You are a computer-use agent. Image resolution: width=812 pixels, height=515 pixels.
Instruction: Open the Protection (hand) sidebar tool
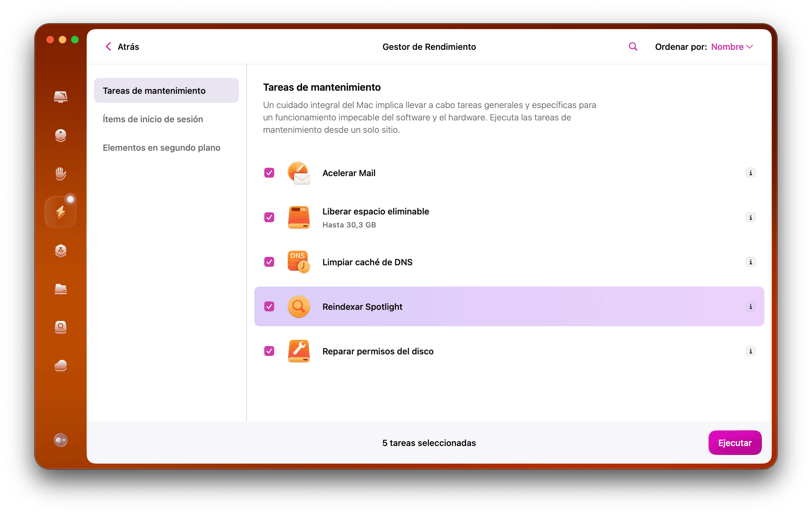[x=61, y=174]
